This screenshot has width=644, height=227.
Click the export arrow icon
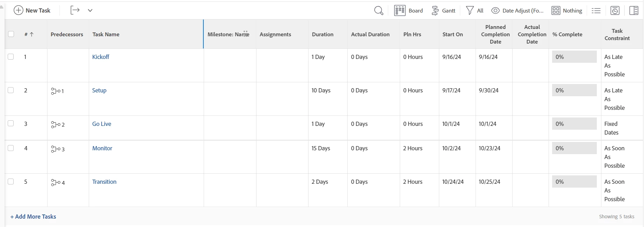coord(75,10)
